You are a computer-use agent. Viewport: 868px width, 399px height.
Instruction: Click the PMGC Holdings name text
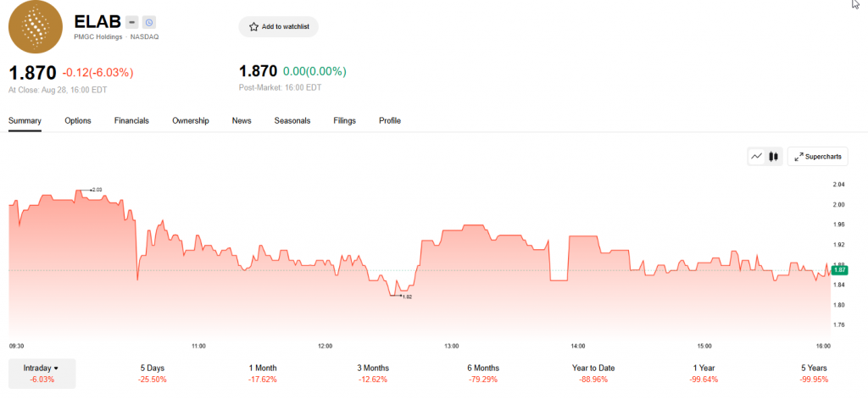tap(98, 37)
